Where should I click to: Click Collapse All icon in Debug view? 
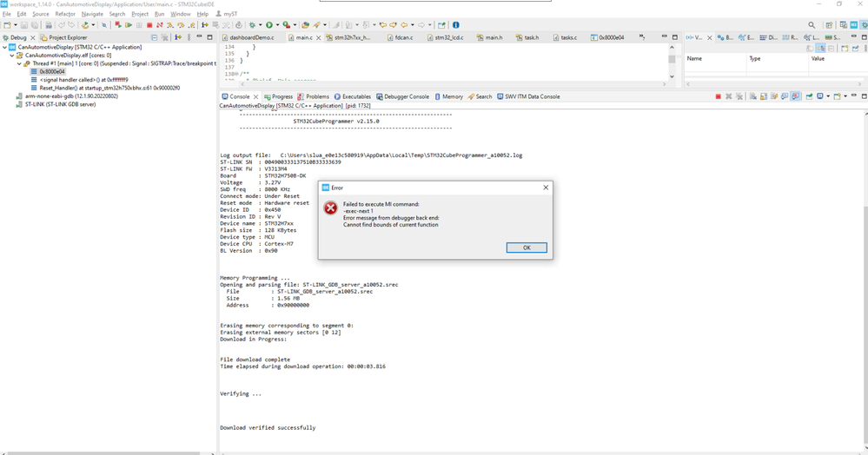[155, 37]
